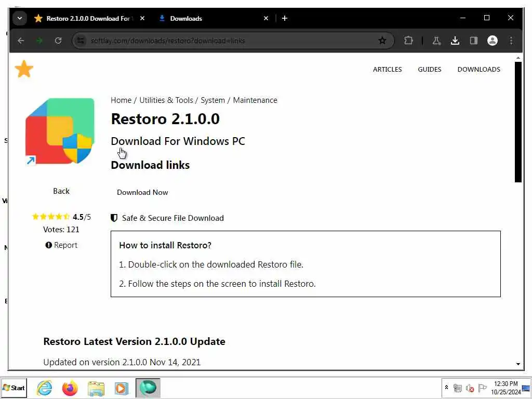Open Chrome Labs flask icon

coord(436,41)
